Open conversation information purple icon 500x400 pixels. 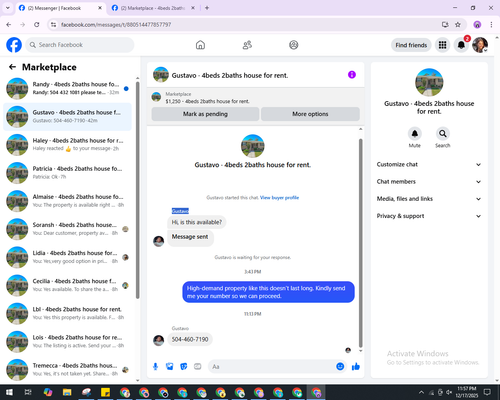tap(352, 75)
